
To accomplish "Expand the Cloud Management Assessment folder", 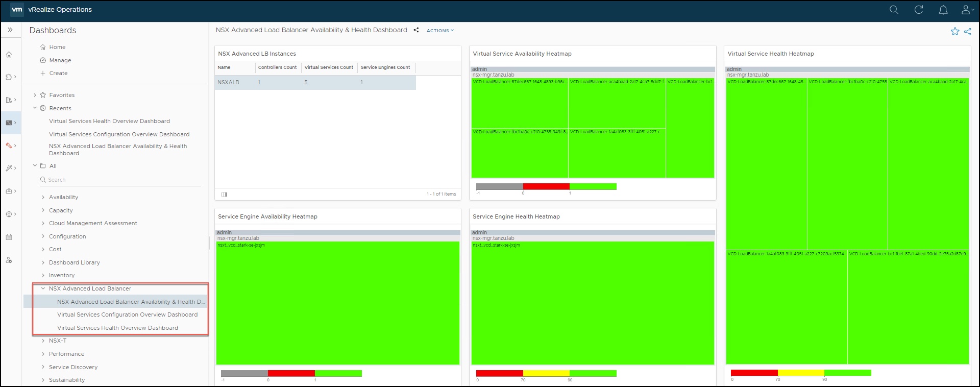I will [43, 223].
